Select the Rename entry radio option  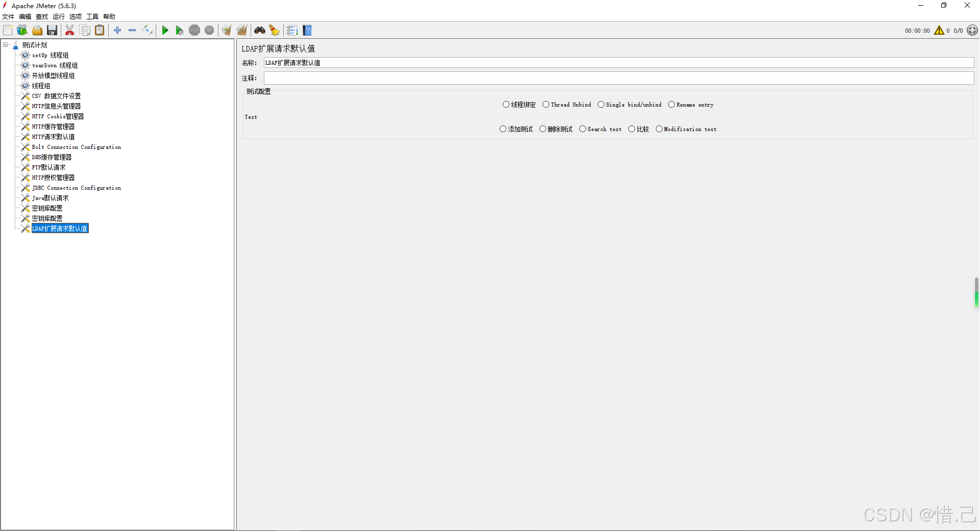(691, 105)
